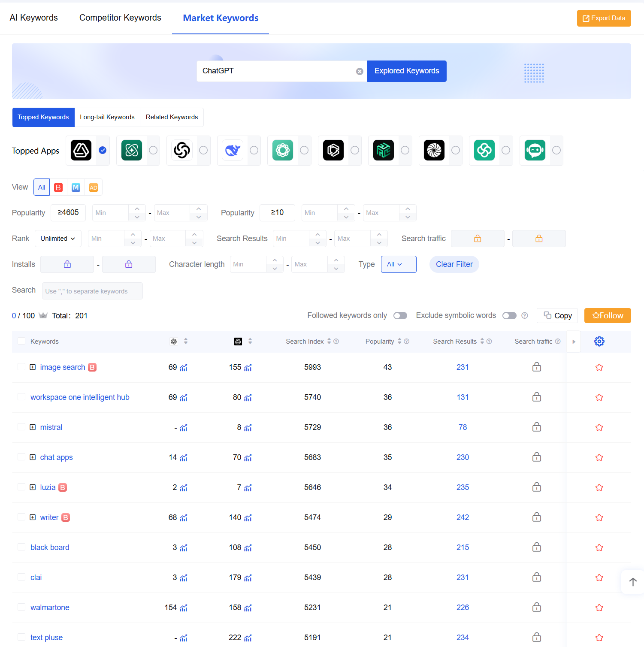Check the image search row checkbox
Image resolution: width=644 pixels, height=647 pixels.
pyautogui.click(x=21, y=367)
